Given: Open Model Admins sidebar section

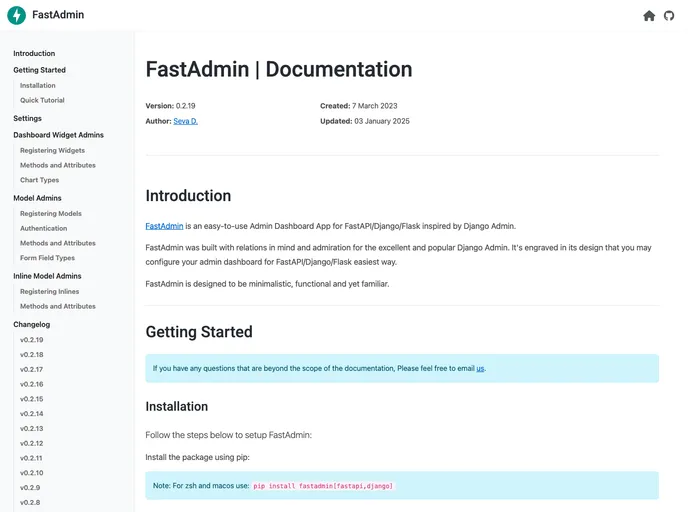Looking at the screenshot, I should pyautogui.click(x=37, y=198).
